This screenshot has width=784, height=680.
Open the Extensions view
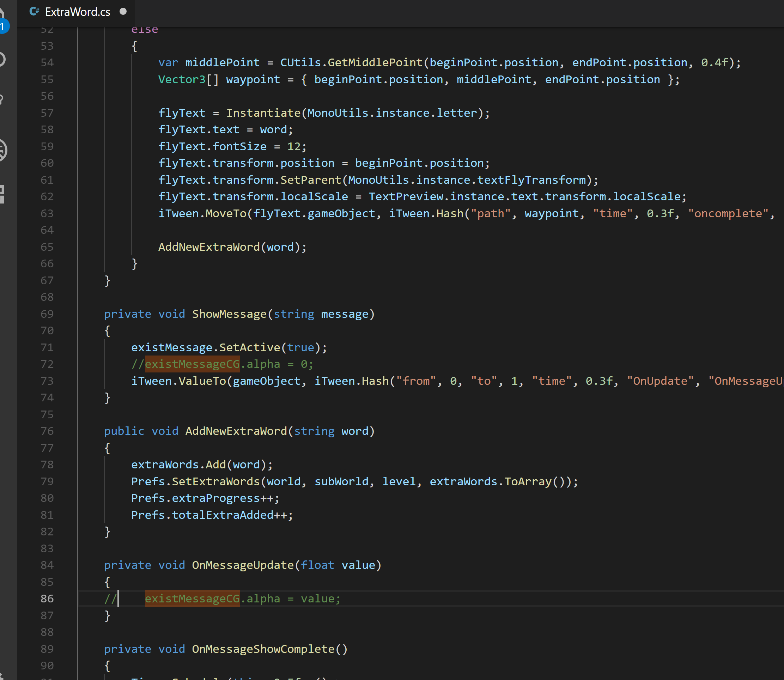point(2,194)
